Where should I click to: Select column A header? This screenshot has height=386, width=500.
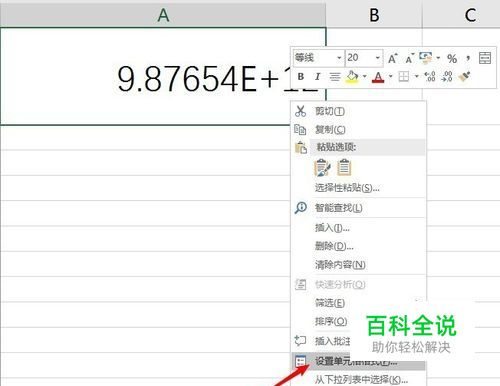[163, 15]
